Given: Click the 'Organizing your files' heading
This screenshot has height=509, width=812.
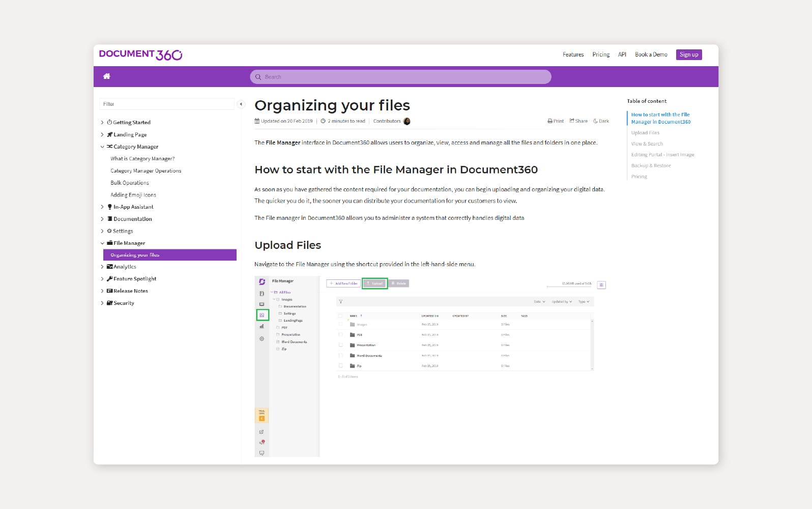Looking at the screenshot, I should tap(332, 105).
